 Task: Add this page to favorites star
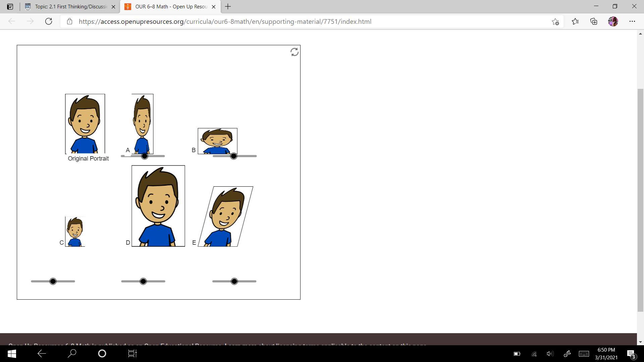coord(555,21)
